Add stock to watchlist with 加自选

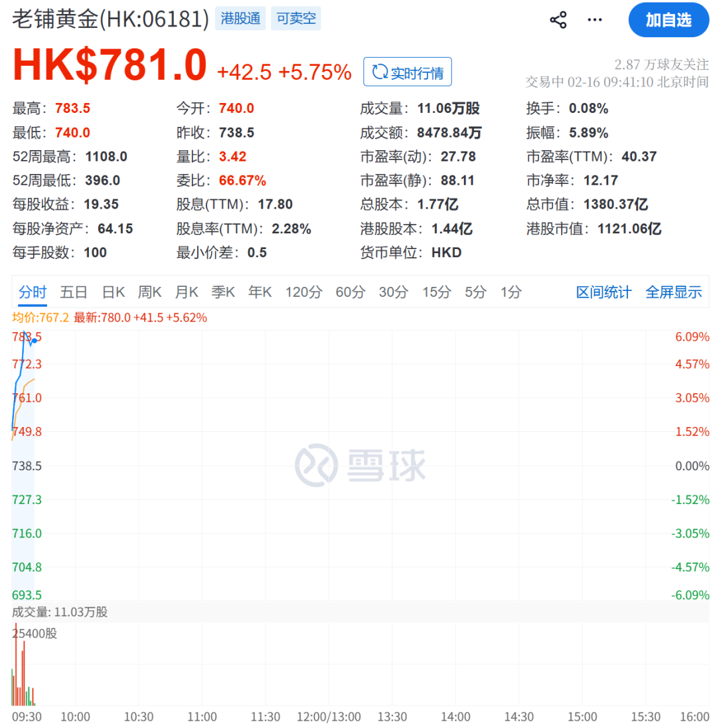(669, 20)
